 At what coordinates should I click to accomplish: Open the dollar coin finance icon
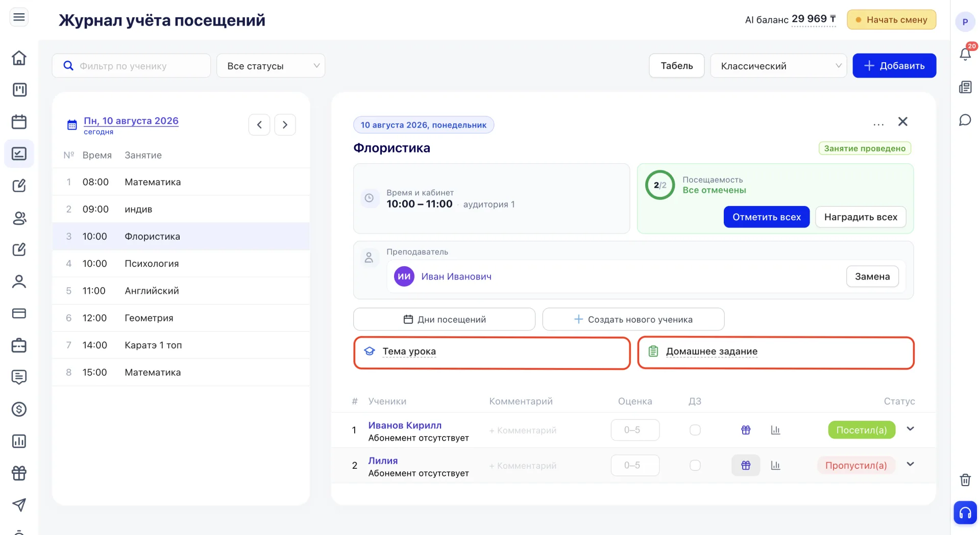point(19,409)
